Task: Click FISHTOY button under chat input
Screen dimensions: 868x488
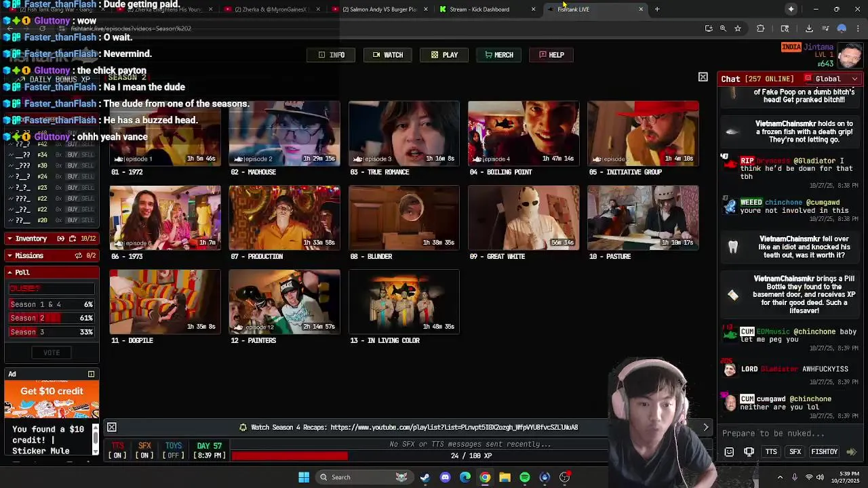Action: [825, 452]
